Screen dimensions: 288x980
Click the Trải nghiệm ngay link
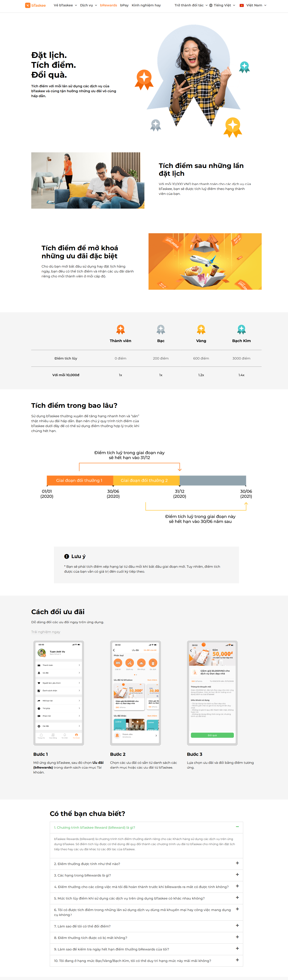[x=46, y=632]
